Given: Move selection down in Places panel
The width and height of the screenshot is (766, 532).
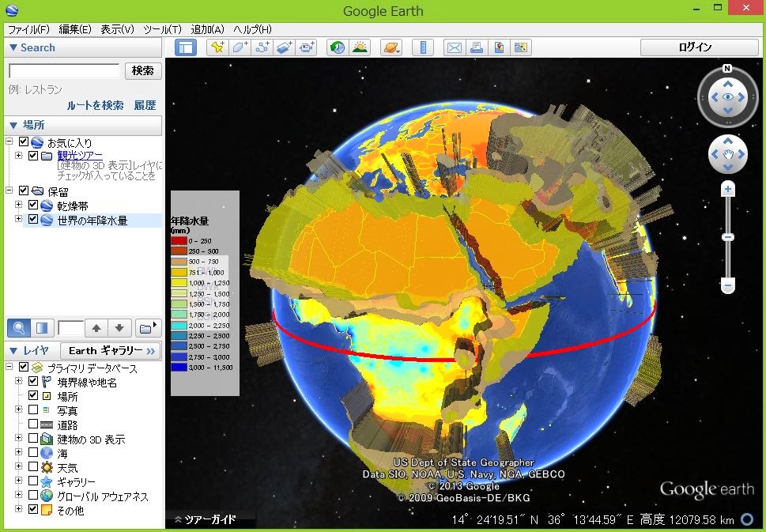Looking at the screenshot, I should click(x=119, y=328).
